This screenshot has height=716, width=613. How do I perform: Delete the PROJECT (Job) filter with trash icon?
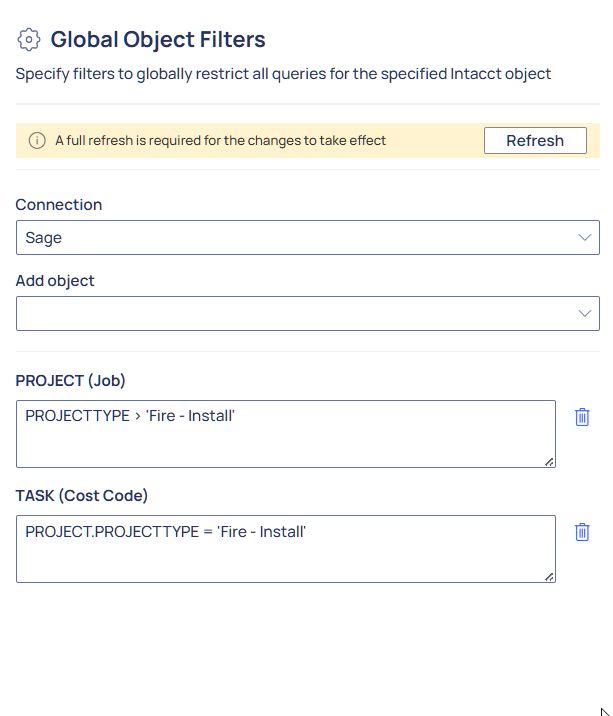point(582,417)
